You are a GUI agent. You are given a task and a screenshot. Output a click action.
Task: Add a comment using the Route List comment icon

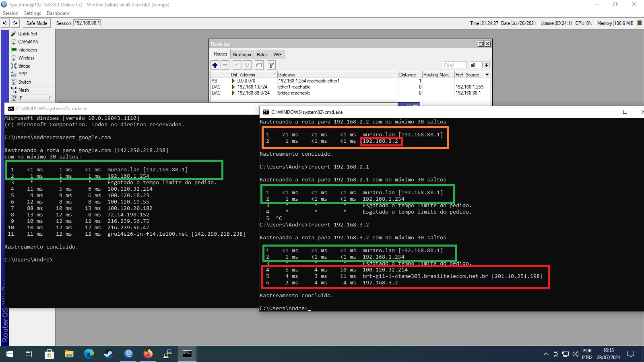tap(259, 65)
